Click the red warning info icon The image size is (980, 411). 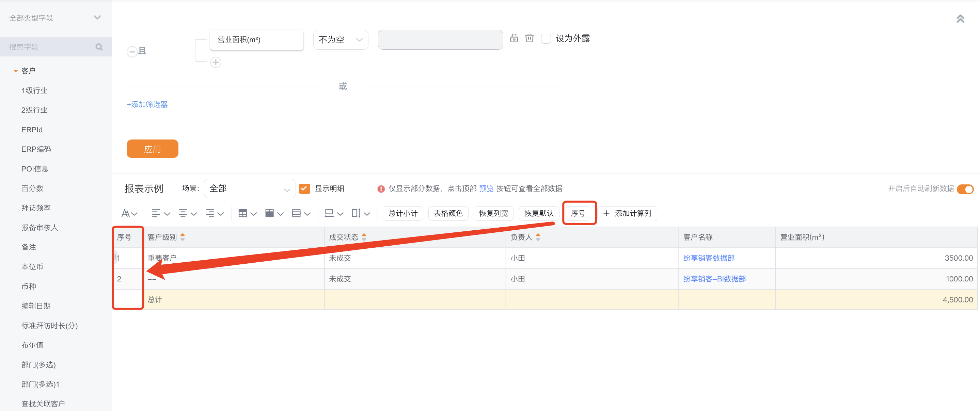(x=381, y=189)
